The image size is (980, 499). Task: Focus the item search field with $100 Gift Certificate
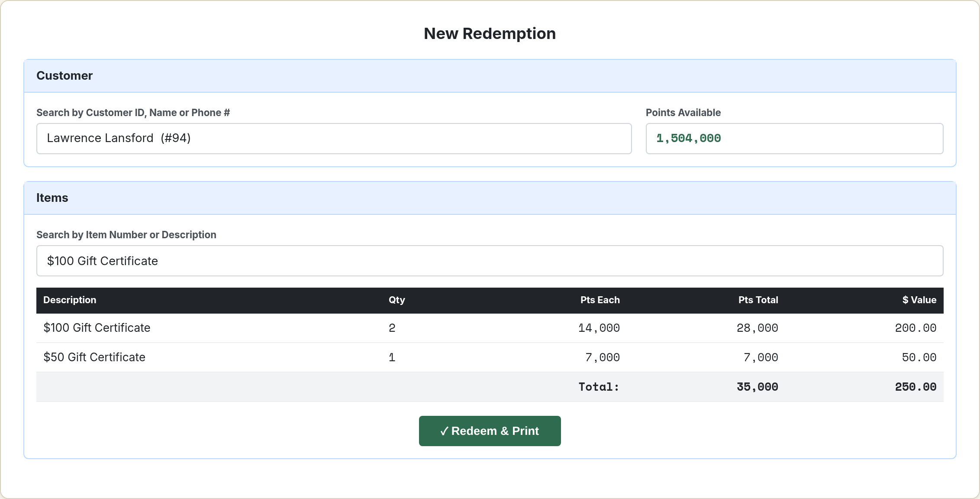tap(490, 261)
